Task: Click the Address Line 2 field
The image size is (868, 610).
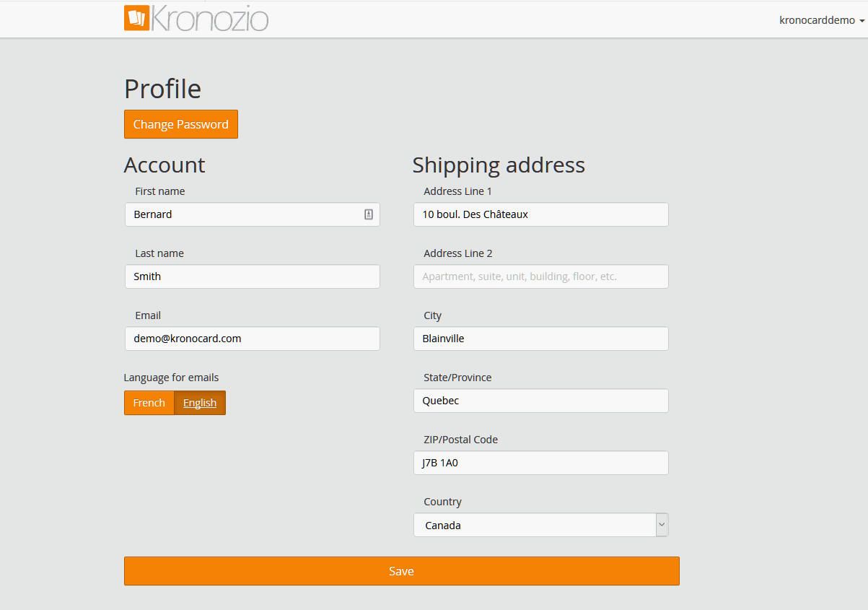Action: (x=541, y=276)
